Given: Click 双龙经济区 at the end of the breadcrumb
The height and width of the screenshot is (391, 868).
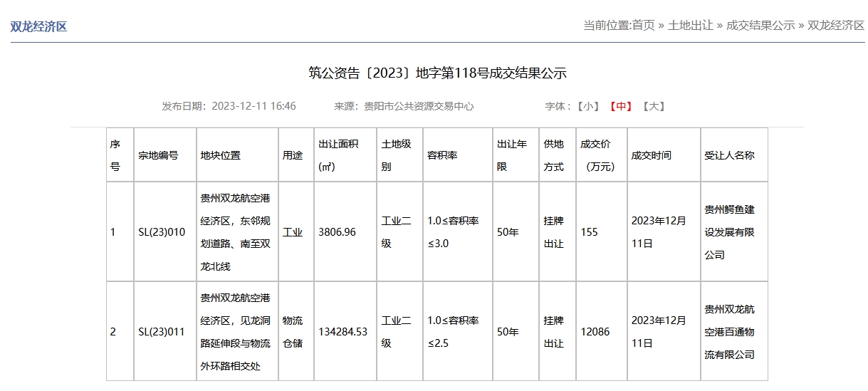Looking at the screenshot, I should pos(835,25).
